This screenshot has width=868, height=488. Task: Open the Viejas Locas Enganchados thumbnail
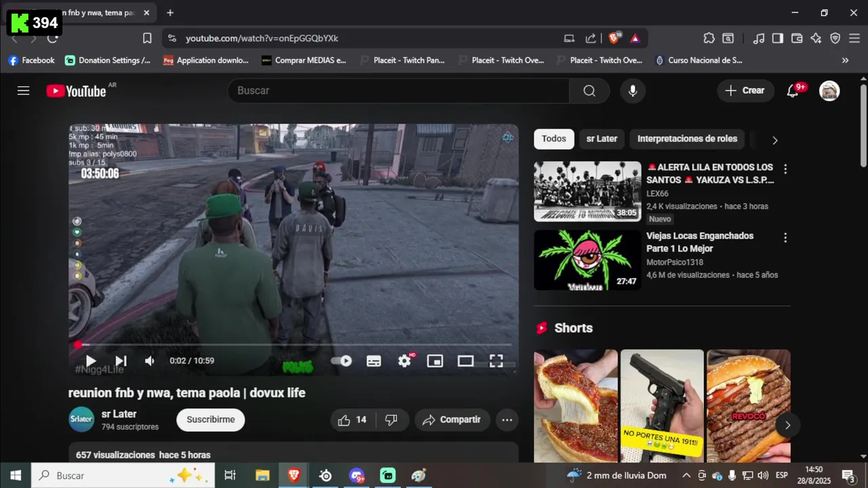click(x=587, y=260)
